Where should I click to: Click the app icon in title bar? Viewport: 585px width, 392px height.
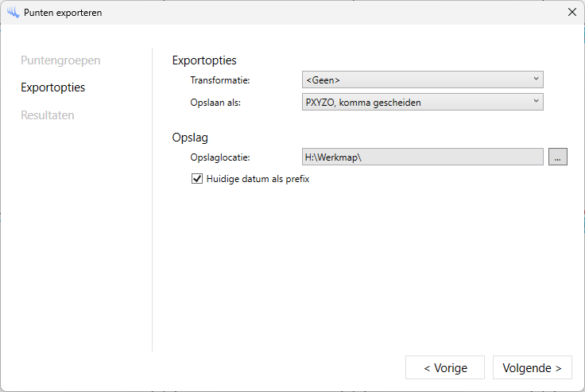pyautogui.click(x=13, y=13)
